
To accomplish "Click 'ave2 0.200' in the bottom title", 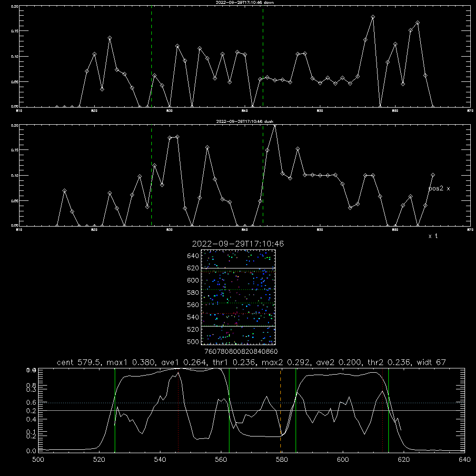I will 338,362.
